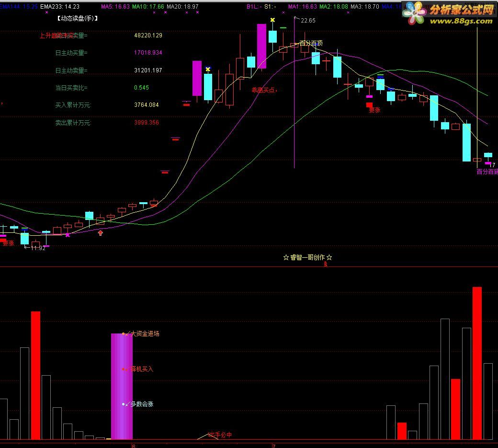Screen dimensions: 498x448
Task: Click the red value 3999.356
Action: [147, 122]
